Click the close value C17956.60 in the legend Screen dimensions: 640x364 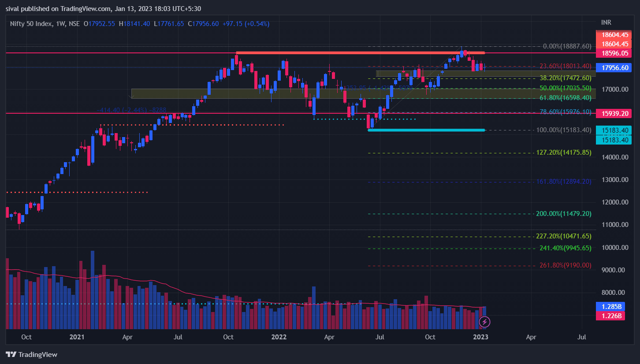(x=203, y=23)
